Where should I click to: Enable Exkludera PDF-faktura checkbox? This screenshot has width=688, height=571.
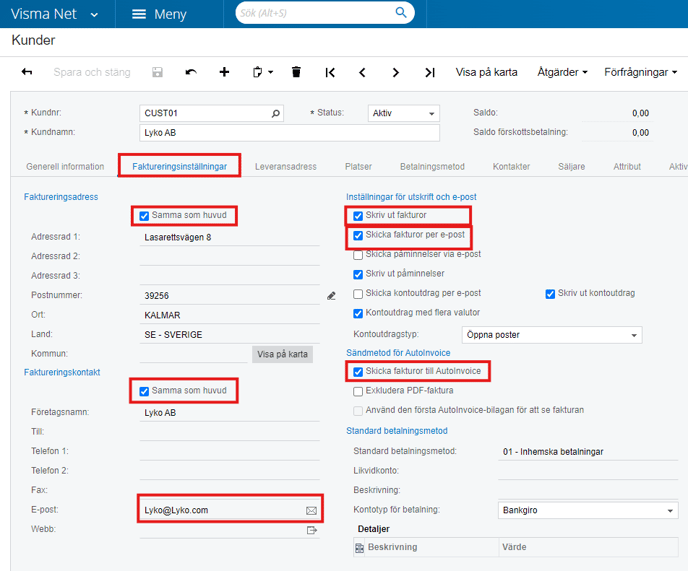(358, 391)
